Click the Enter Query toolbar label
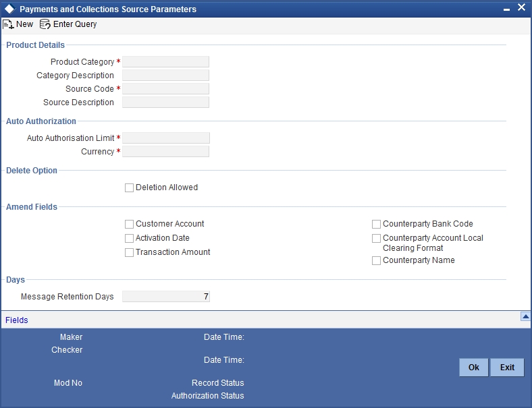The width and height of the screenshot is (532, 408). [x=75, y=24]
